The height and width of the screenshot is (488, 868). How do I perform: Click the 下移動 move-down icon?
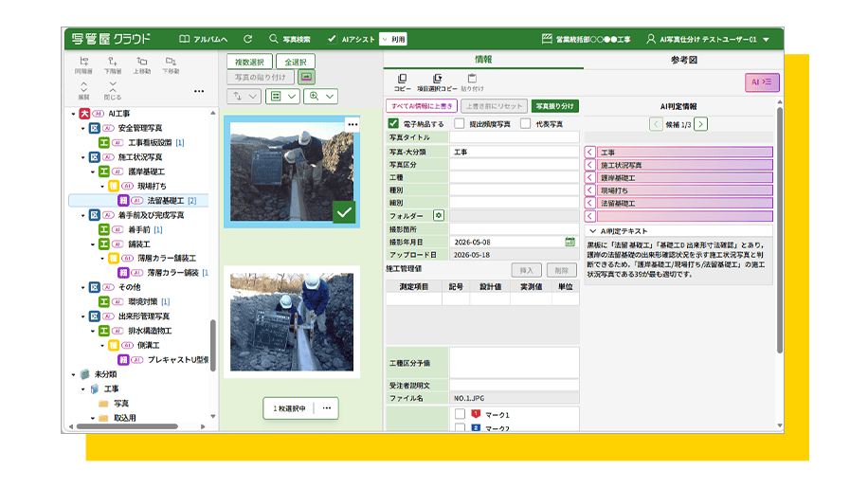[x=171, y=62]
